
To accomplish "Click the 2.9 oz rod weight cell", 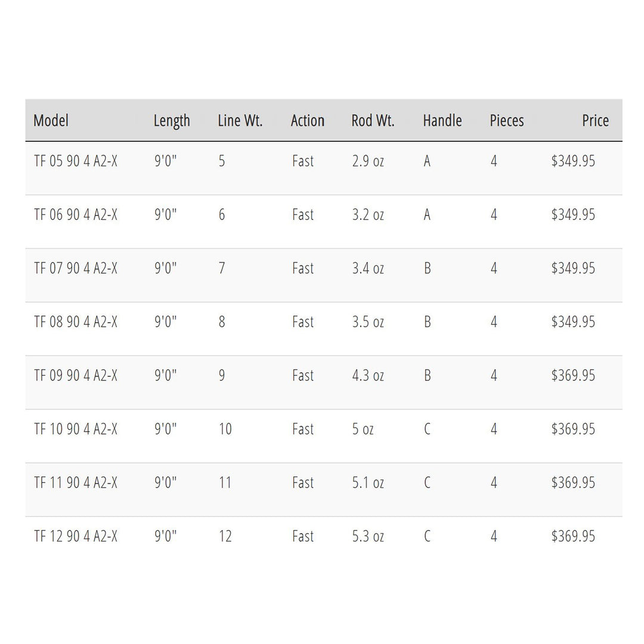I will click(x=368, y=161).
